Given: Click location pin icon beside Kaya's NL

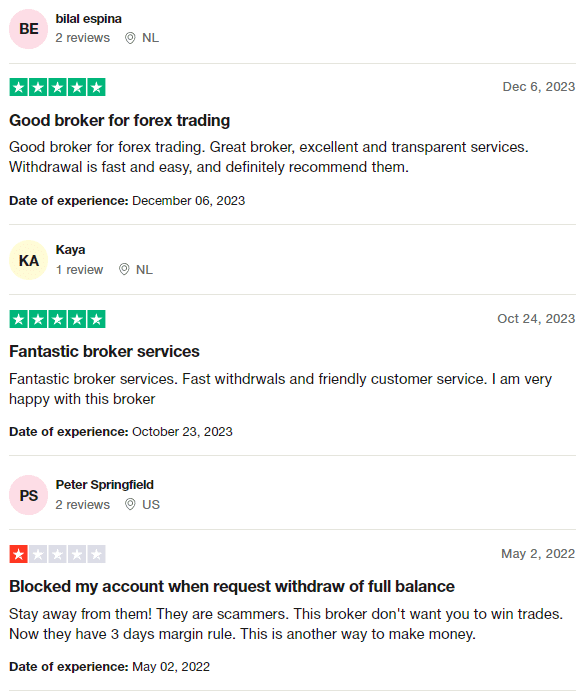Looking at the screenshot, I should [124, 269].
